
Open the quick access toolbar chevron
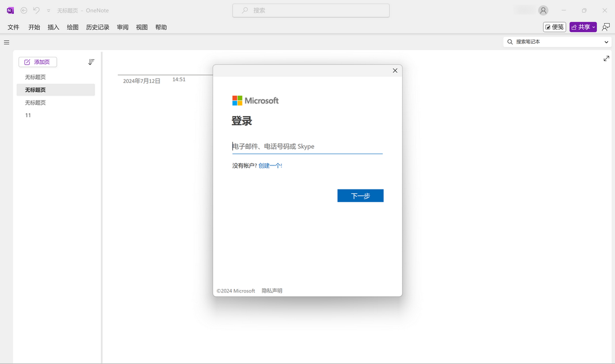tap(48, 10)
